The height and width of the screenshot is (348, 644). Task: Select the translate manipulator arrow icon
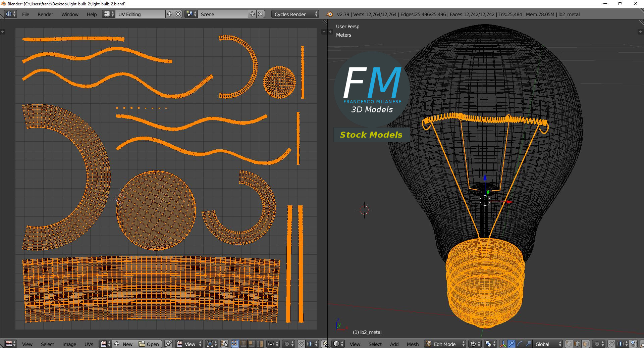pyautogui.click(x=511, y=344)
